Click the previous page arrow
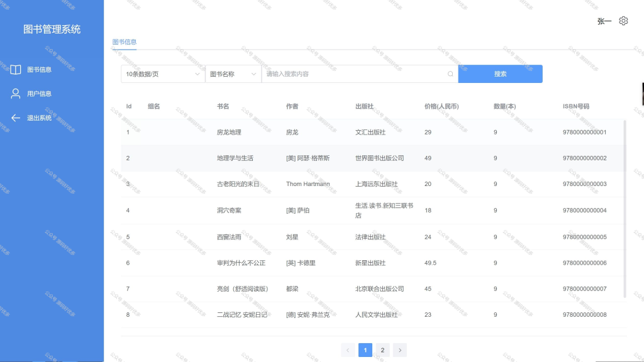644x362 pixels. [348, 350]
